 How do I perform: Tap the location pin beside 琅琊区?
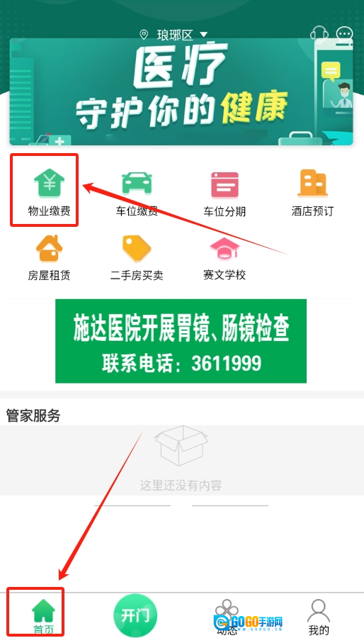[x=144, y=35]
